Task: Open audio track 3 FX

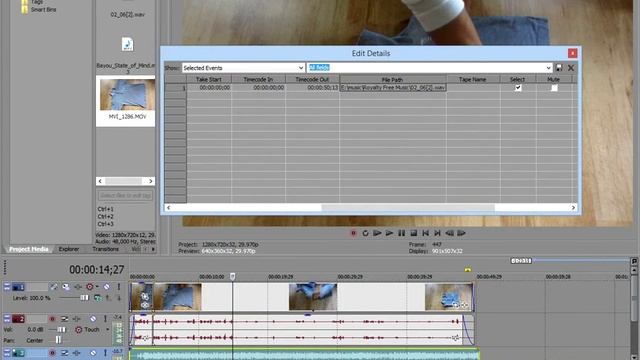Action: pyautogui.click(x=77, y=353)
